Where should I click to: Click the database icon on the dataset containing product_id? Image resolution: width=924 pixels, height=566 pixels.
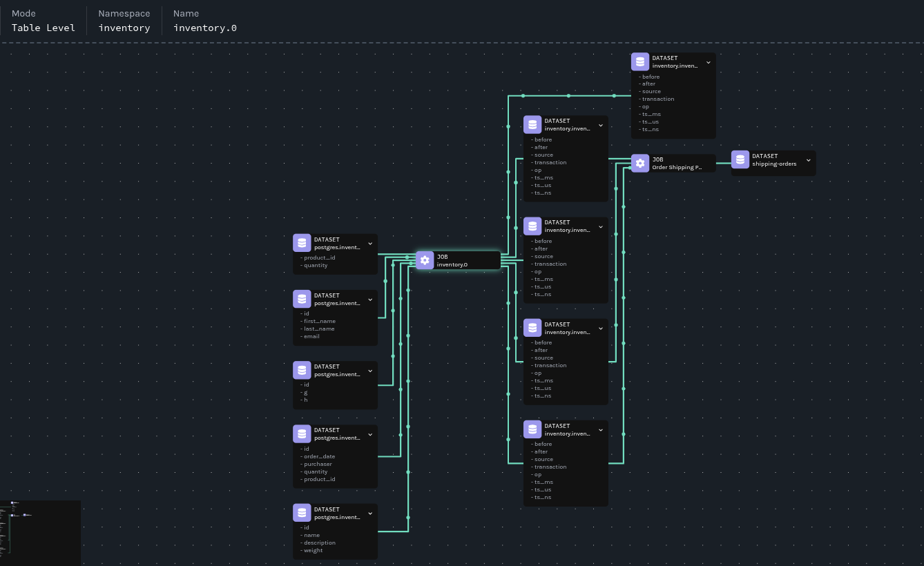point(302,242)
